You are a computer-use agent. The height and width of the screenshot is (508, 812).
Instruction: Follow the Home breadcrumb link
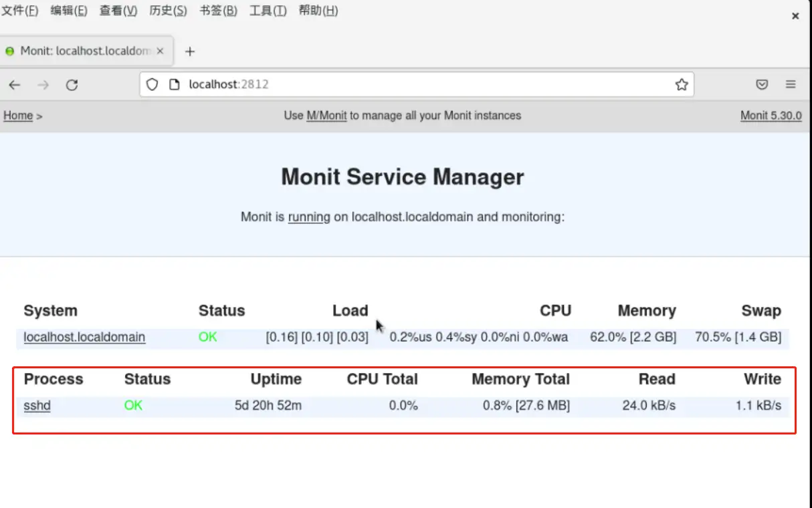click(x=18, y=116)
